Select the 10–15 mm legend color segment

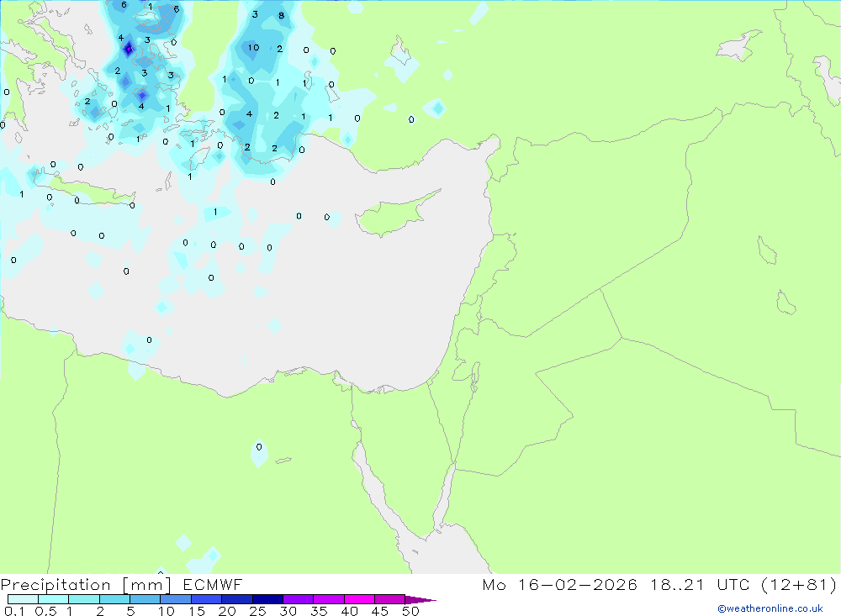(x=176, y=599)
